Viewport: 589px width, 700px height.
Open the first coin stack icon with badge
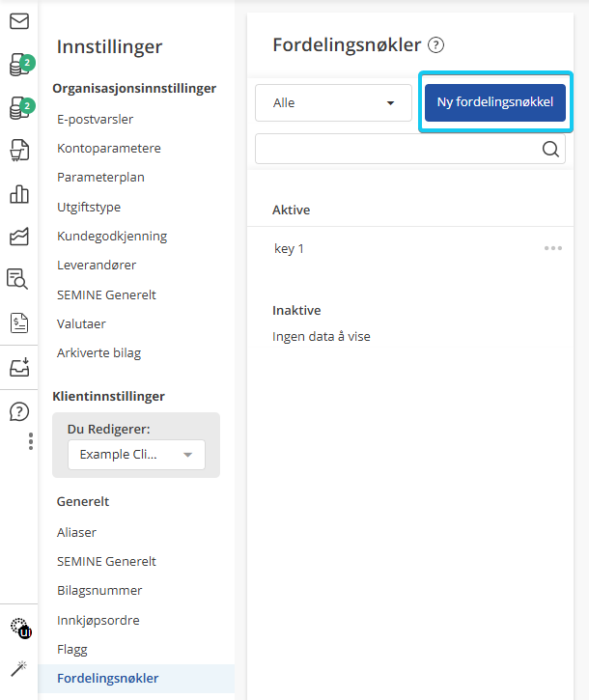(x=21, y=65)
